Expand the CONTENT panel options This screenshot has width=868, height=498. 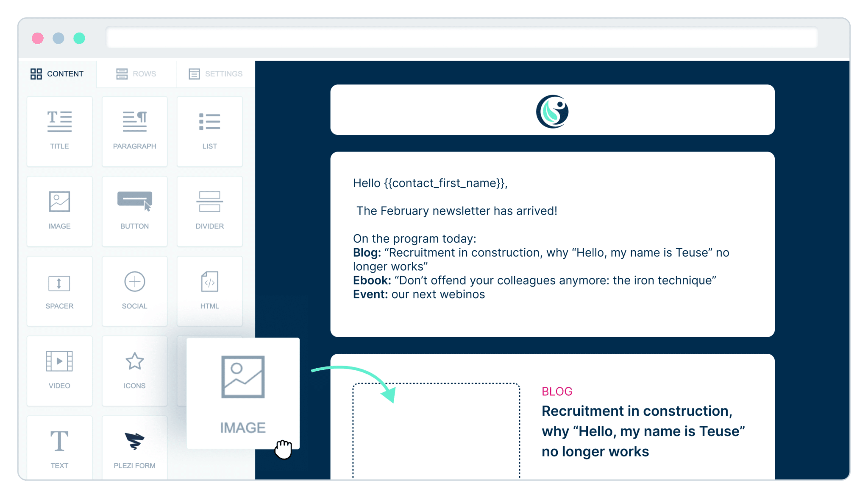(58, 73)
